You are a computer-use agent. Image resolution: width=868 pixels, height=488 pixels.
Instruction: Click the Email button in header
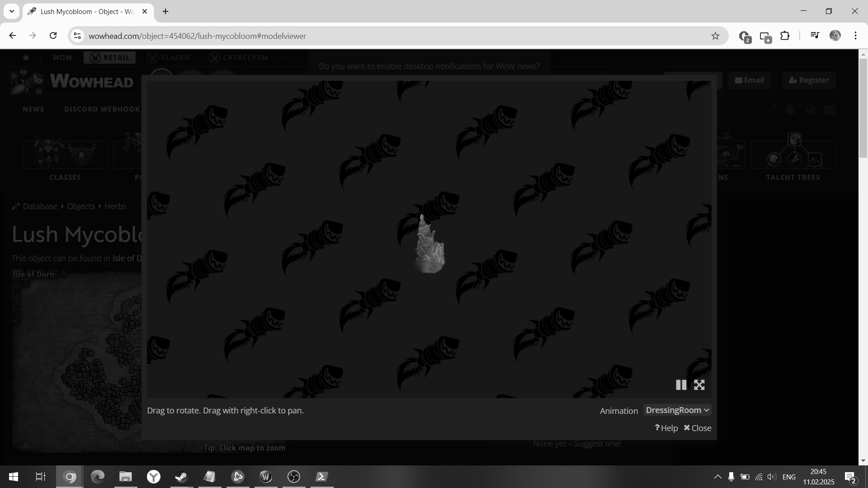(749, 80)
